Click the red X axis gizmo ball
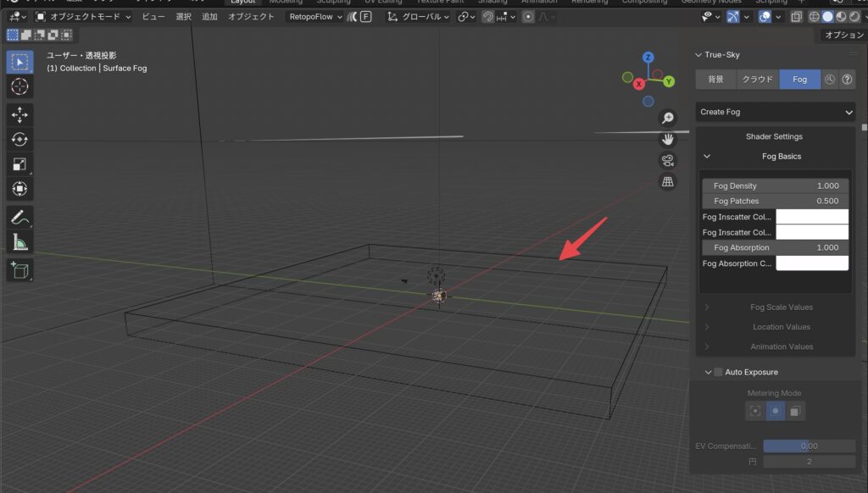Screen dimensions: 868x493 pos(639,84)
